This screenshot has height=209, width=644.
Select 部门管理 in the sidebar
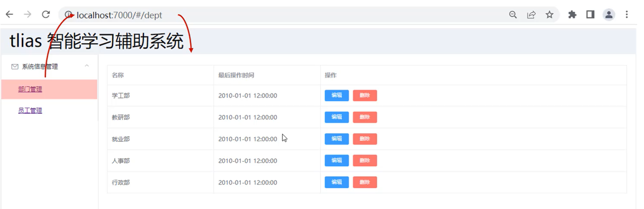coord(30,89)
